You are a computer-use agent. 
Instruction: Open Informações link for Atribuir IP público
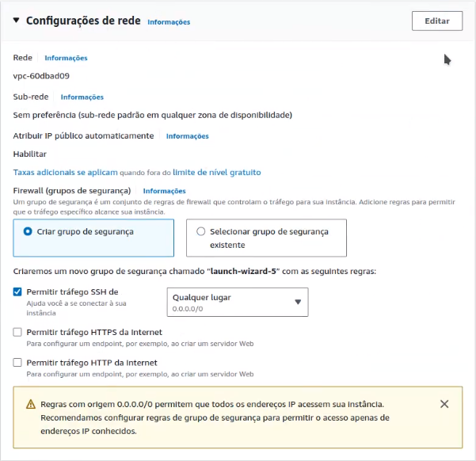click(x=187, y=136)
